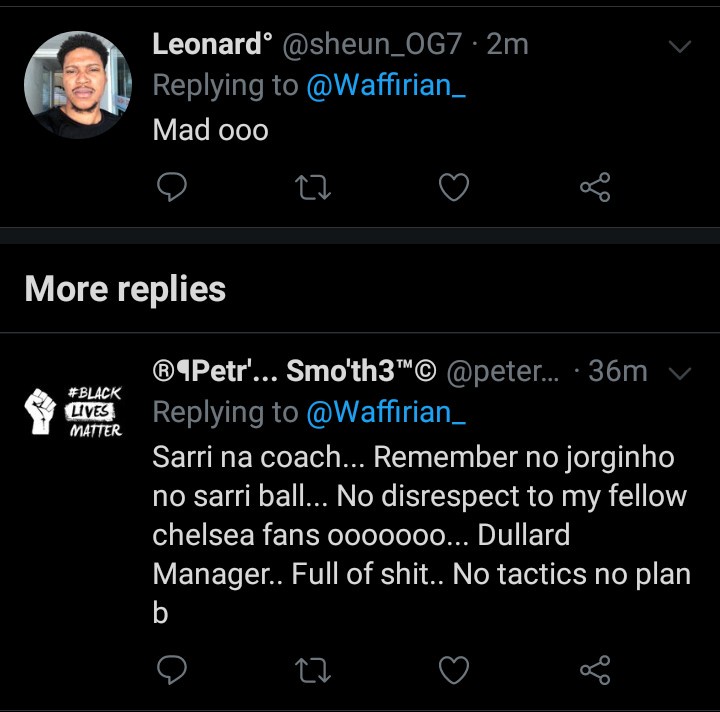Open the "Mad ooo" tweet text

(211, 130)
